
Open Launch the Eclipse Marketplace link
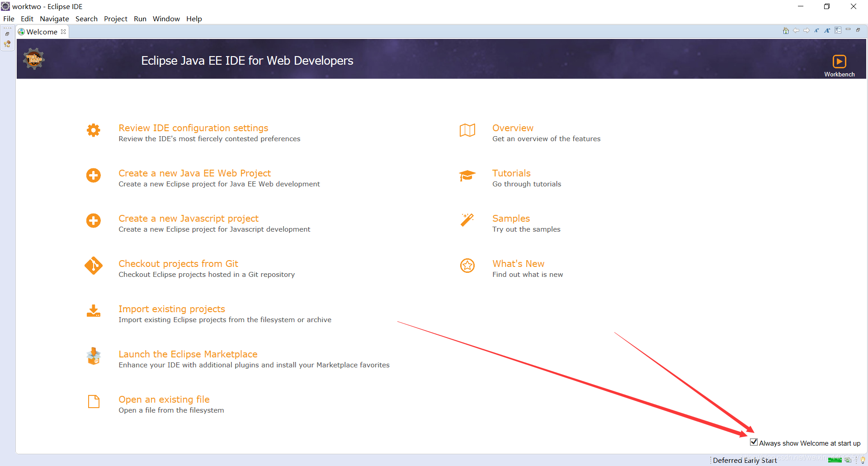(188, 354)
